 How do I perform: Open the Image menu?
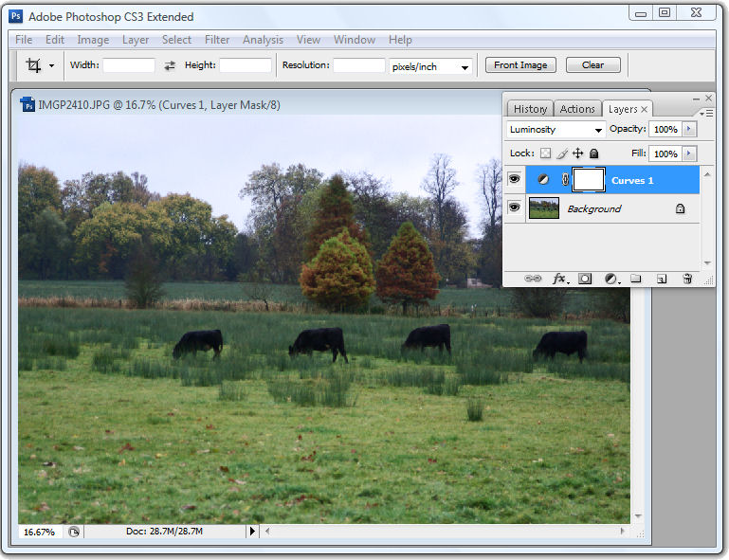(x=93, y=40)
